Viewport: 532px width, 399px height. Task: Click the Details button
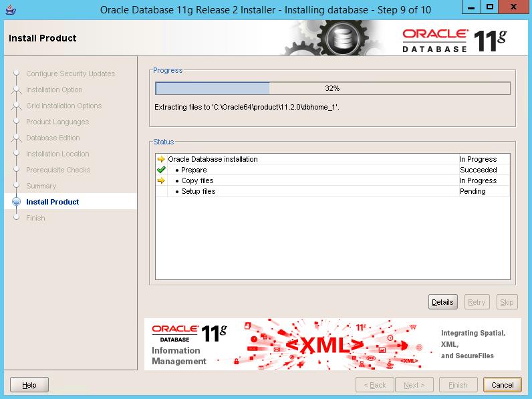tap(442, 302)
